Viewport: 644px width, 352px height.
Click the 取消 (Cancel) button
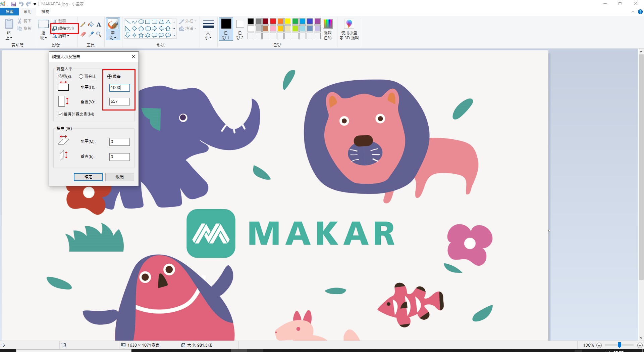click(120, 177)
